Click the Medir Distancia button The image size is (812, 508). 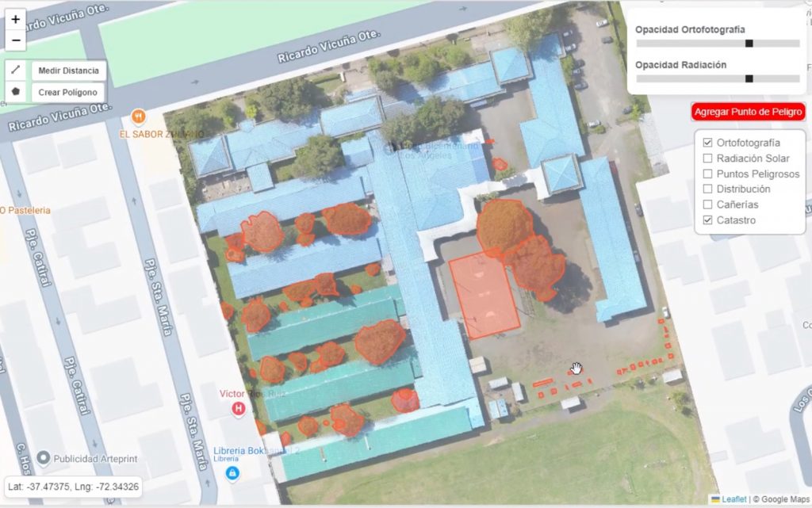click(x=69, y=71)
